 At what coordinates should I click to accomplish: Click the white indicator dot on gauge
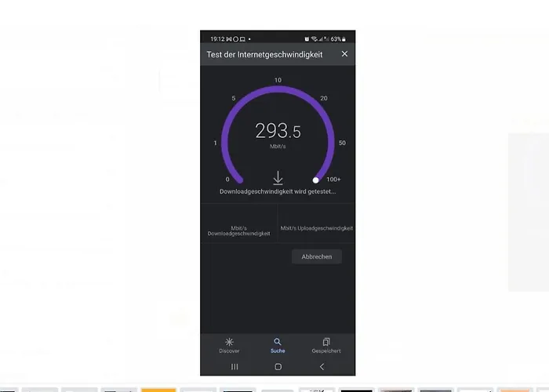tap(315, 180)
